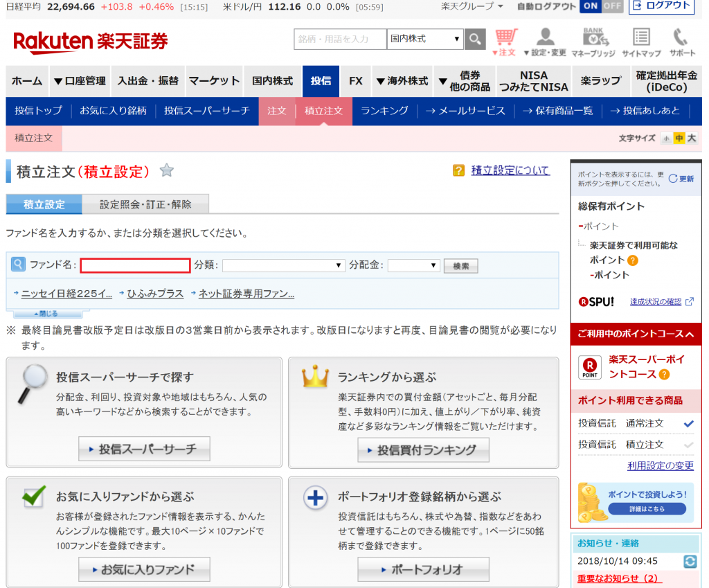Collapse ご利用中のポイントコース section
Viewport: 709px width, 588px height.
(636, 335)
